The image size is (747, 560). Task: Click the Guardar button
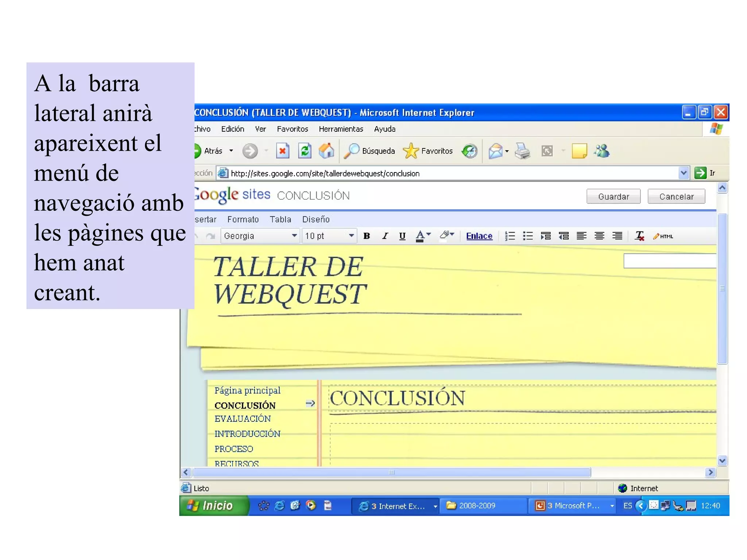coord(613,197)
